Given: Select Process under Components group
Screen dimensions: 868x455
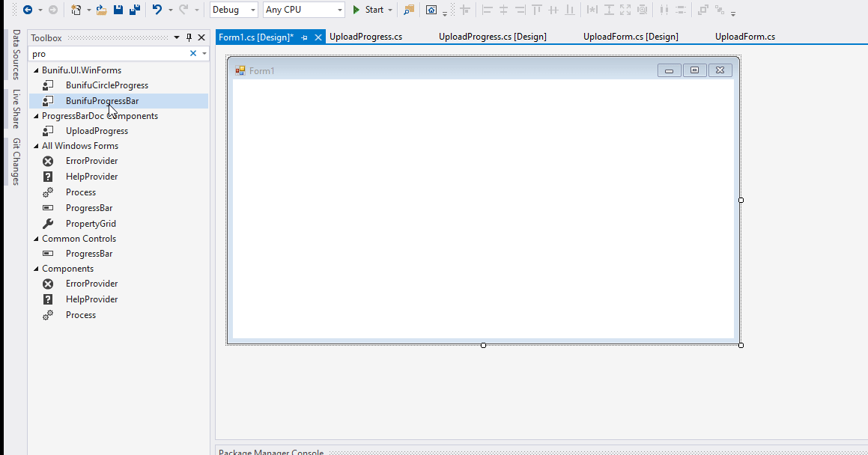Looking at the screenshot, I should click(118, 315).
